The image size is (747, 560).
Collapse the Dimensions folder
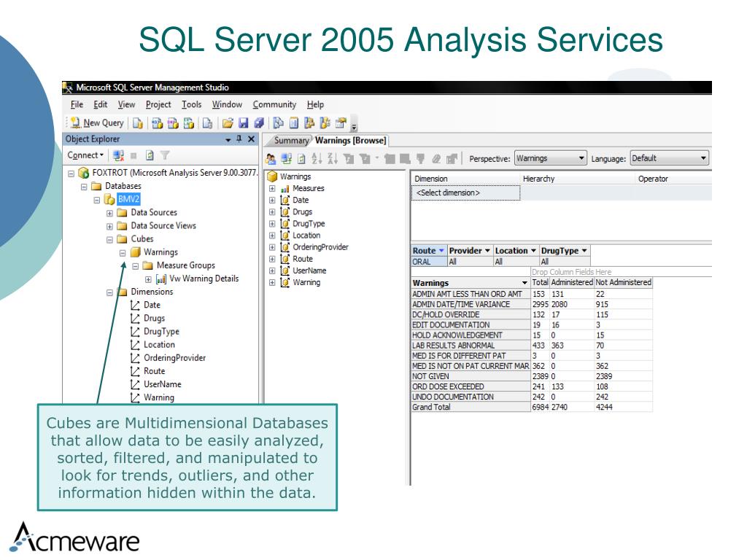(x=109, y=292)
